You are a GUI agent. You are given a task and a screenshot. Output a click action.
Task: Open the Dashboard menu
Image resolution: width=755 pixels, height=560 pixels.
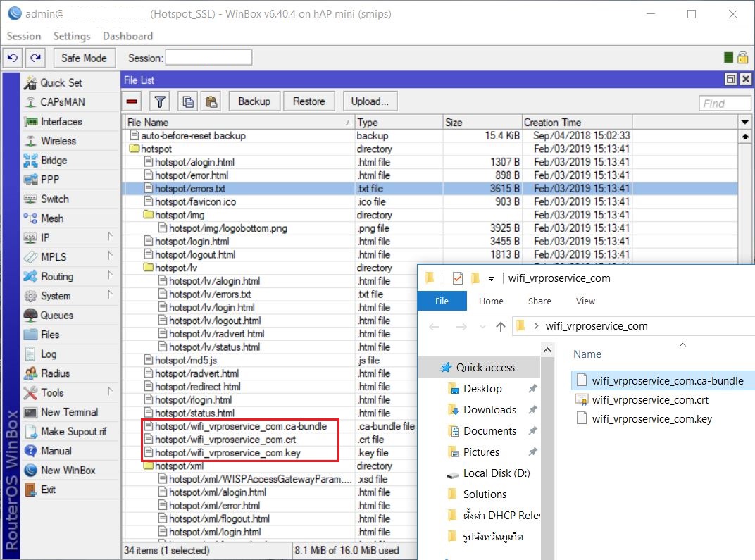pyautogui.click(x=127, y=36)
